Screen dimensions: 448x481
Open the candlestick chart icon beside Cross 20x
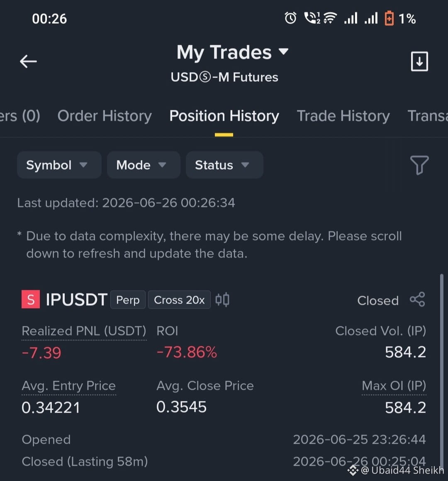pos(222,300)
